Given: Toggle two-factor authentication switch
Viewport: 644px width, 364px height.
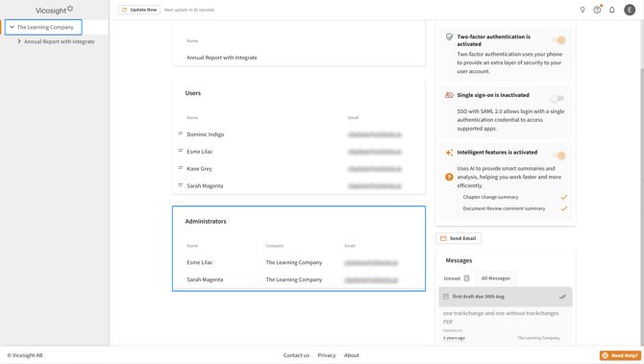Looking at the screenshot, I should [558, 39].
